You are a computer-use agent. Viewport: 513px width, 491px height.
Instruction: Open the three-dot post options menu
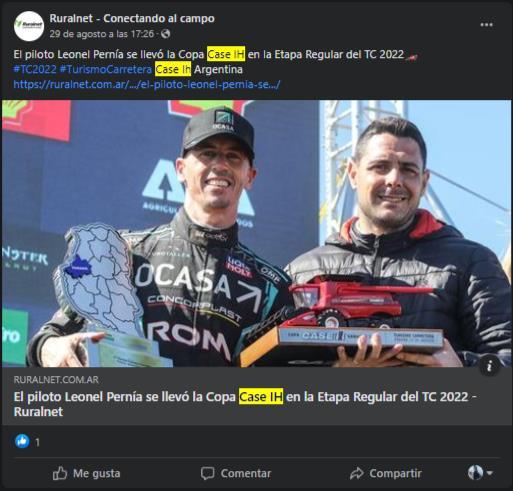click(x=486, y=25)
